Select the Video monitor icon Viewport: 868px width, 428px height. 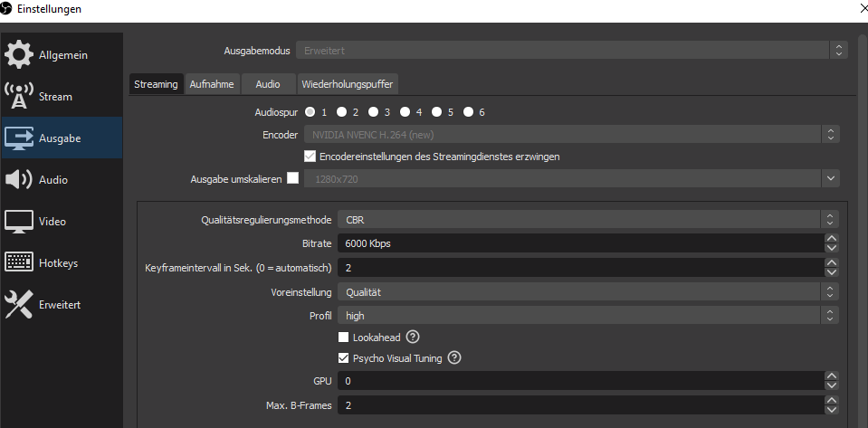19,222
